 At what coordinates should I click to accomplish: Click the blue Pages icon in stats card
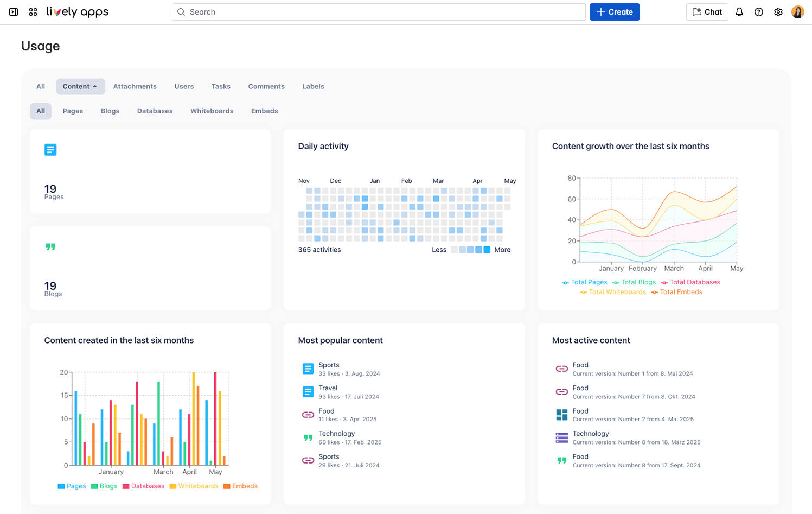click(x=50, y=150)
